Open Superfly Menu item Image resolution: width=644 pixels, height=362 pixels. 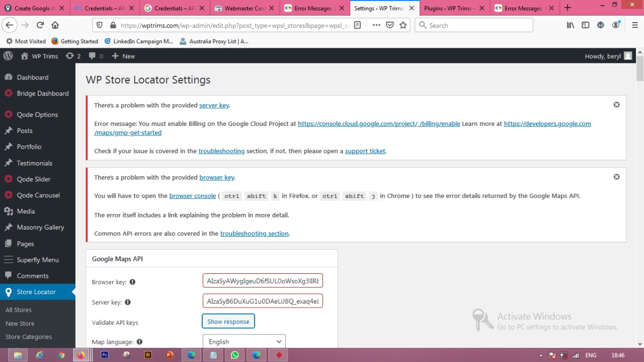click(x=38, y=260)
